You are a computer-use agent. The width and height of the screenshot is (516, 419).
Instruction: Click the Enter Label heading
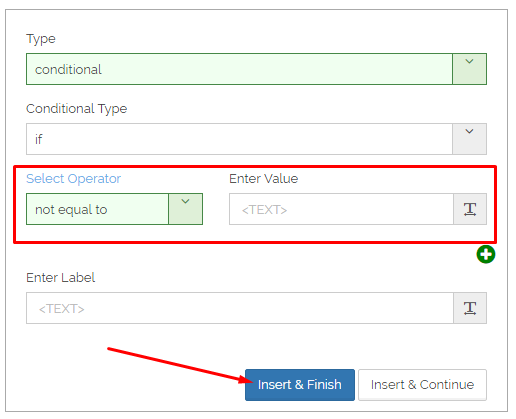60,278
